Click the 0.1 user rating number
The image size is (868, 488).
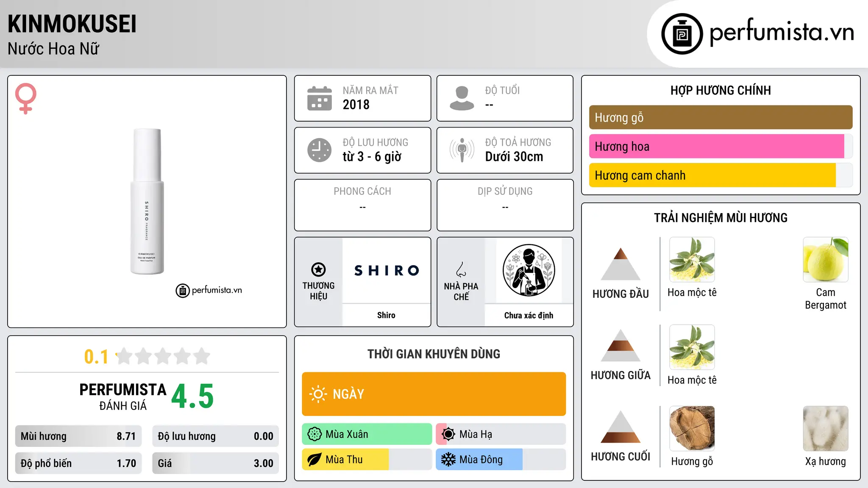click(x=96, y=357)
